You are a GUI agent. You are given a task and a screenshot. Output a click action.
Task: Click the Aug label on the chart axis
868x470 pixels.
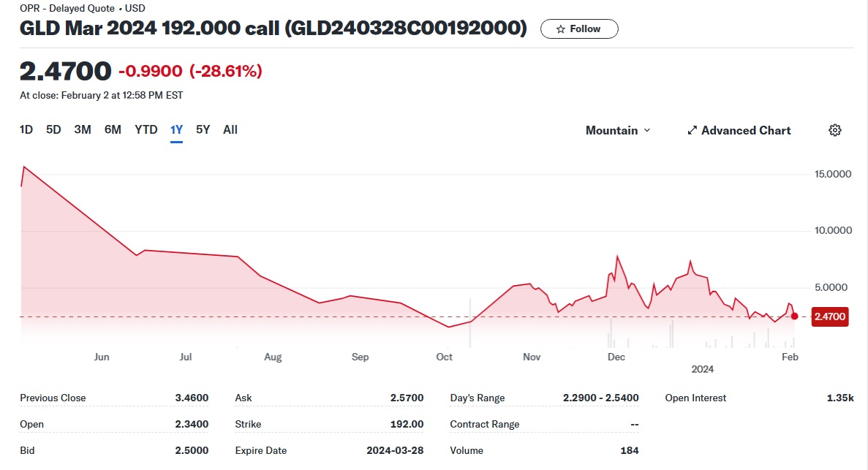(273, 357)
